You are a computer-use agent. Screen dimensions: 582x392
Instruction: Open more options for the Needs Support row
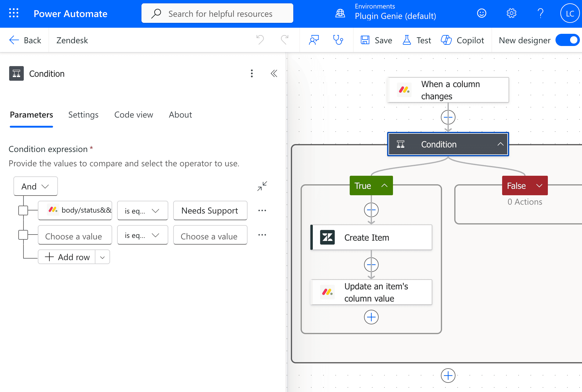point(262,210)
